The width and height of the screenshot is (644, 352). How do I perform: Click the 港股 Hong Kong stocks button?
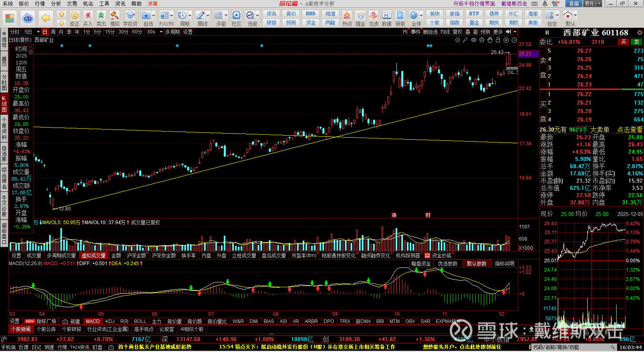coord(533,14)
